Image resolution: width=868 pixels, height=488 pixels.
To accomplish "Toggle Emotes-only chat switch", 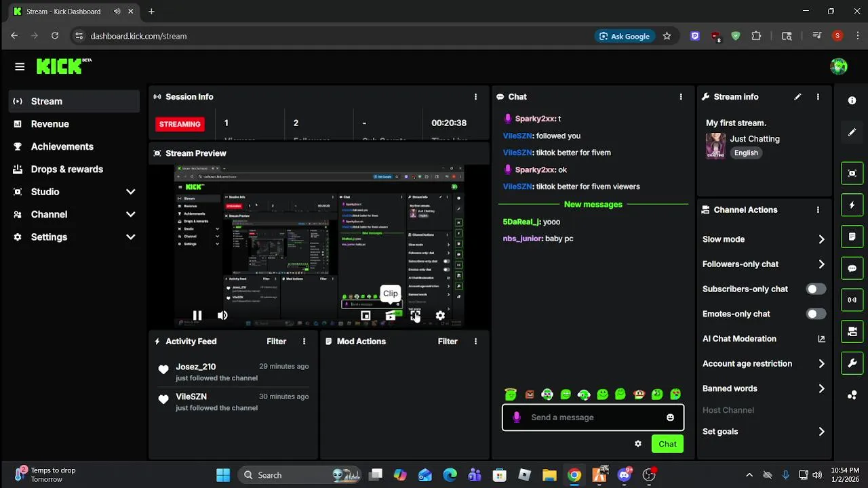I will (x=816, y=314).
